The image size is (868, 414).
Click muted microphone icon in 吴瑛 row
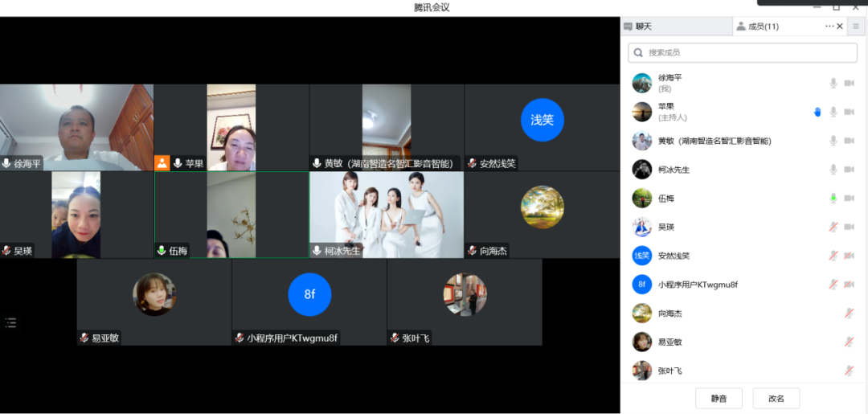point(833,227)
